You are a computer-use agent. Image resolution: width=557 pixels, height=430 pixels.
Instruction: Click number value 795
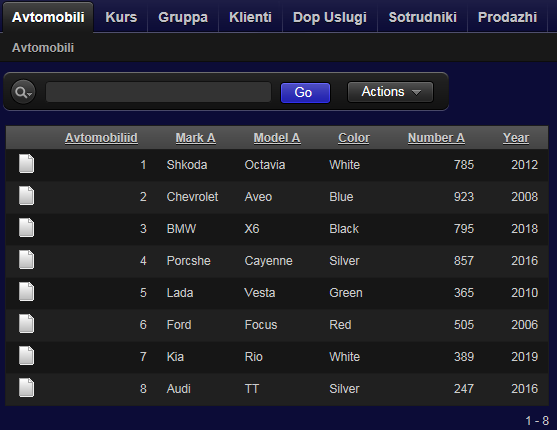coord(464,229)
